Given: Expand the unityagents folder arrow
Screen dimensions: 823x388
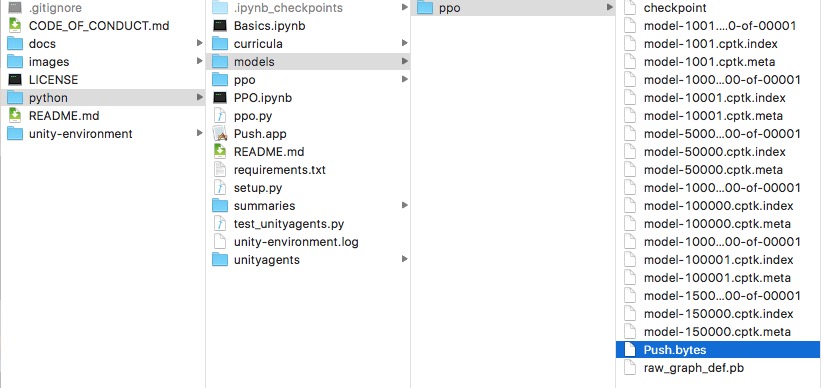Looking at the screenshot, I should point(405,259).
